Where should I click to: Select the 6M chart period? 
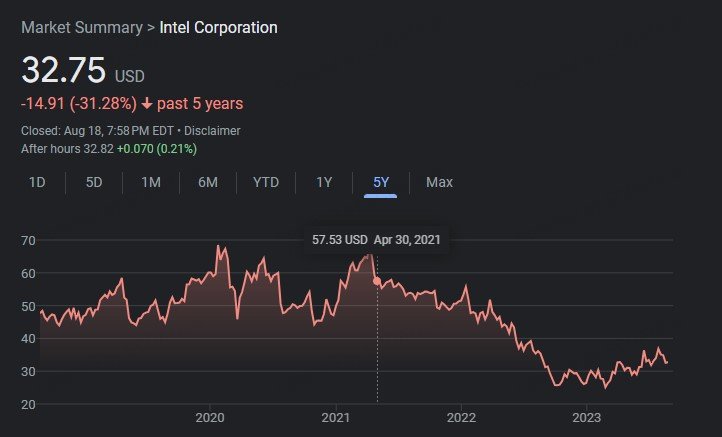tap(208, 182)
